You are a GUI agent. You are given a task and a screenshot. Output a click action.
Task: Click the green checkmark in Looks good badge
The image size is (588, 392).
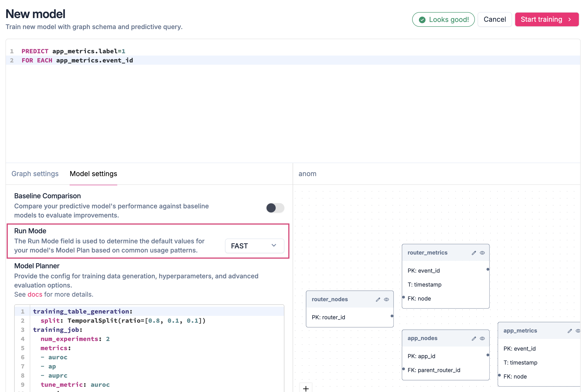pyautogui.click(x=422, y=20)
